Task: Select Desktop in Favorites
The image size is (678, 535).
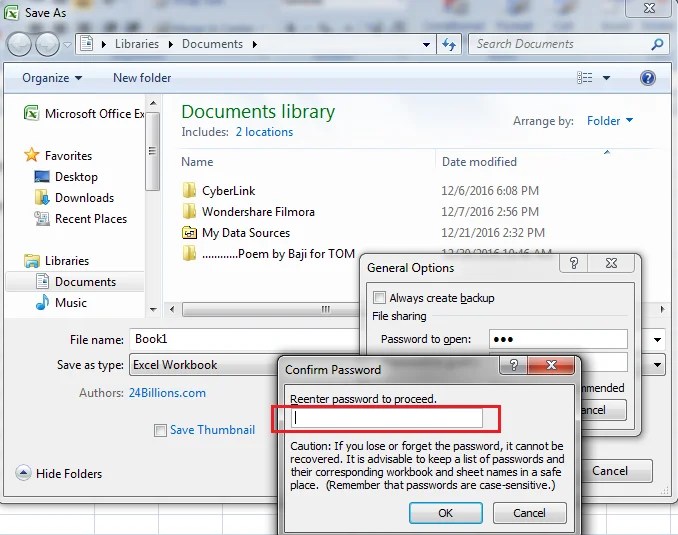Action: 66,177
